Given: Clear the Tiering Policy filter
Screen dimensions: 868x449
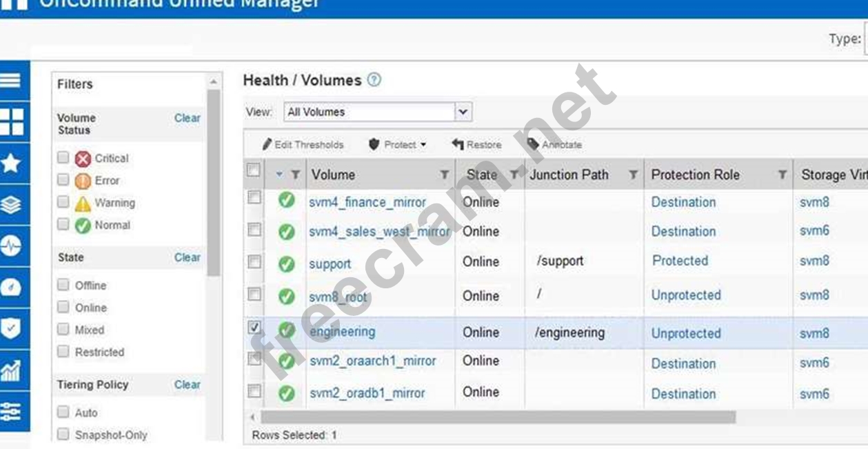Looking at the screenshot, I should (x=187, y=385).
